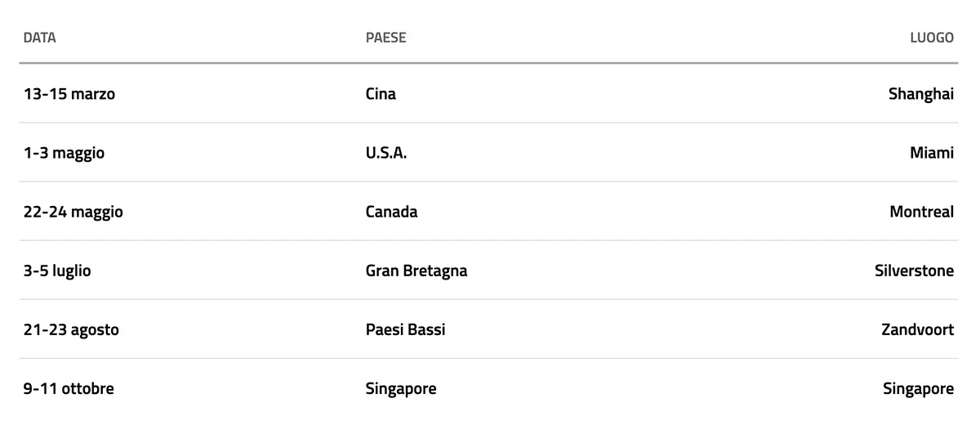Select the 13-15 marzo date cell
The width and height of the screenshot is (980, 425).
[69, 94]
